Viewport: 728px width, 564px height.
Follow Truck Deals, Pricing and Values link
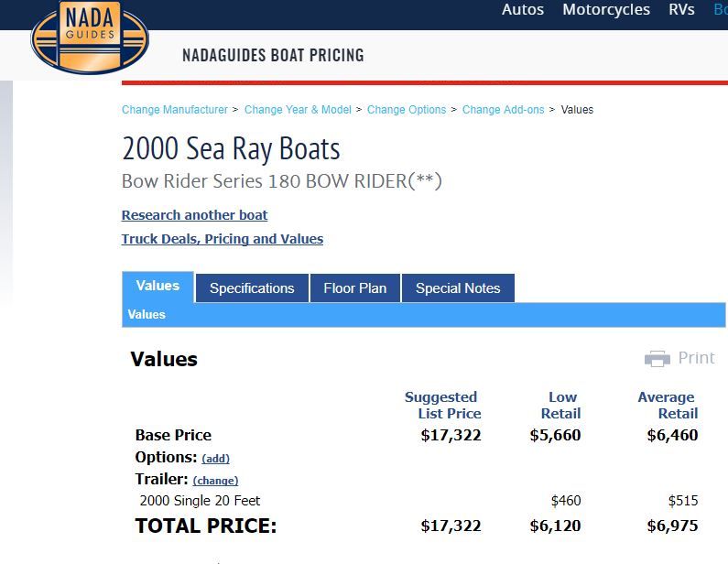pos(223,239)
